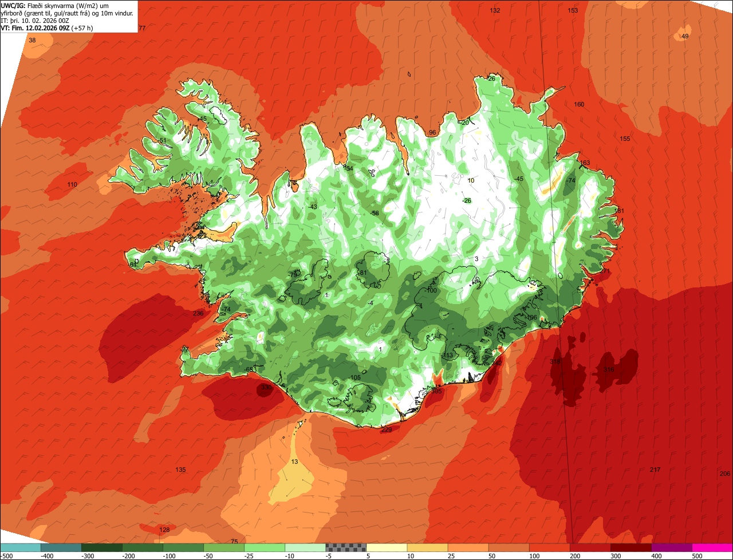733x560 pixels.
Task: Click the map value '316' in the dark red patch
Action: [609, 370]
